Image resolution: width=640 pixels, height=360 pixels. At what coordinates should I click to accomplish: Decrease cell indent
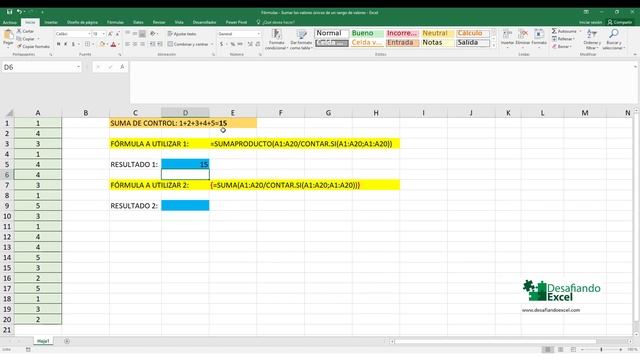pyautogui.click(x=152, y=44)
